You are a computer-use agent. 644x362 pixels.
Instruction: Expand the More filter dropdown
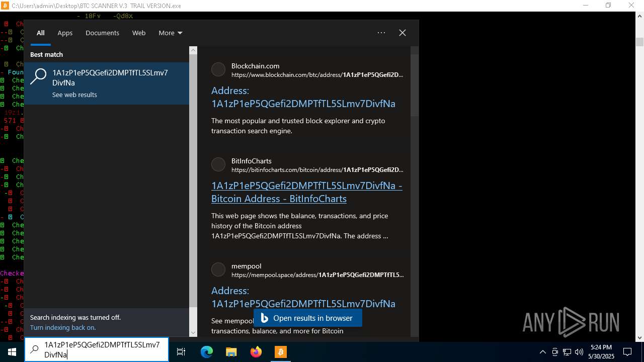point(170,33)
